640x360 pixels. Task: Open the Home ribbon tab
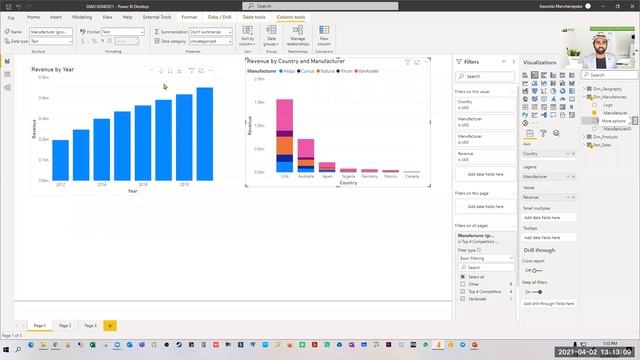(33, 17)
